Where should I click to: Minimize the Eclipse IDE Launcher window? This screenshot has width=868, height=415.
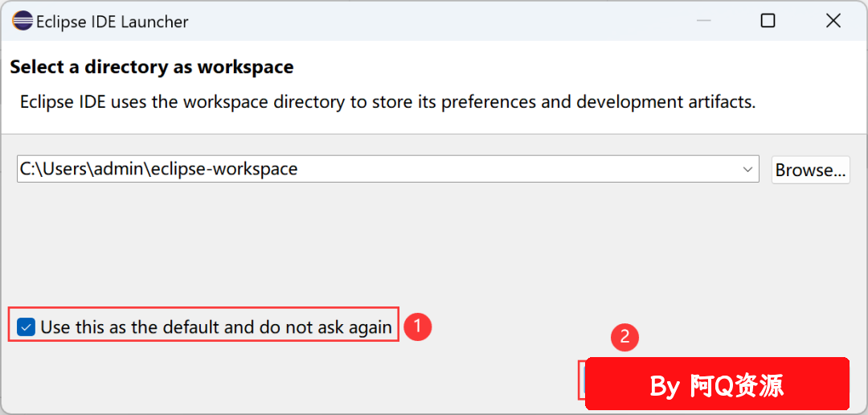pyautogui.click(x=703, y=22)
